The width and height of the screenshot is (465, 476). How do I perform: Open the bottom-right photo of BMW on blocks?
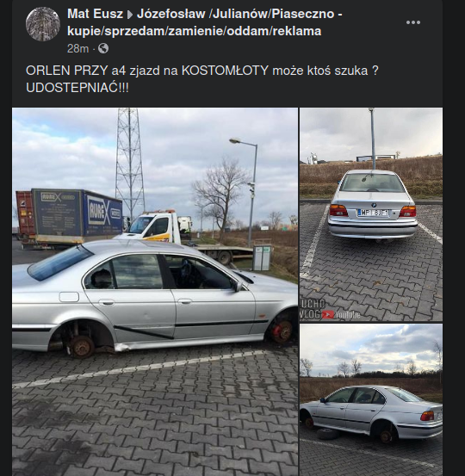pyautogui.click(x=371, y=399)
